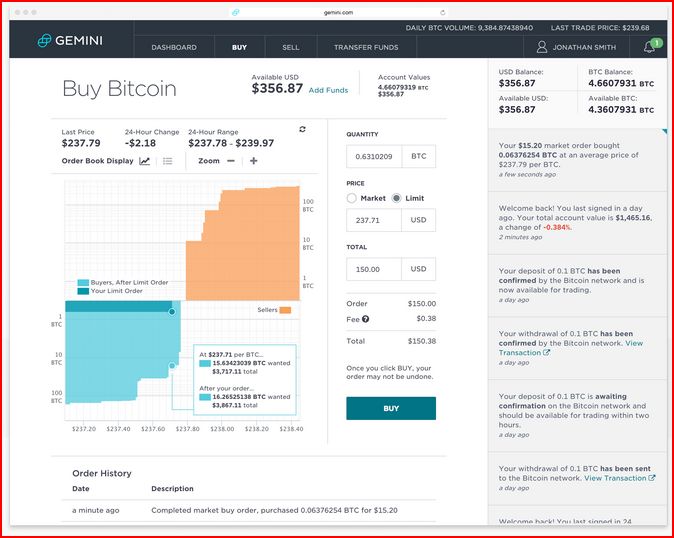
Task: Zoom in with the plus icon
Action: pyautogui.click(x=254, y=161)
